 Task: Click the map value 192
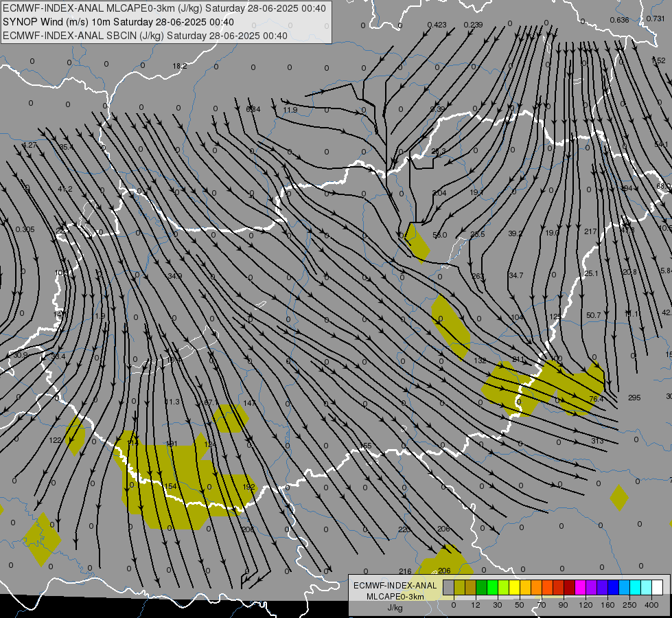coord(248,487)
